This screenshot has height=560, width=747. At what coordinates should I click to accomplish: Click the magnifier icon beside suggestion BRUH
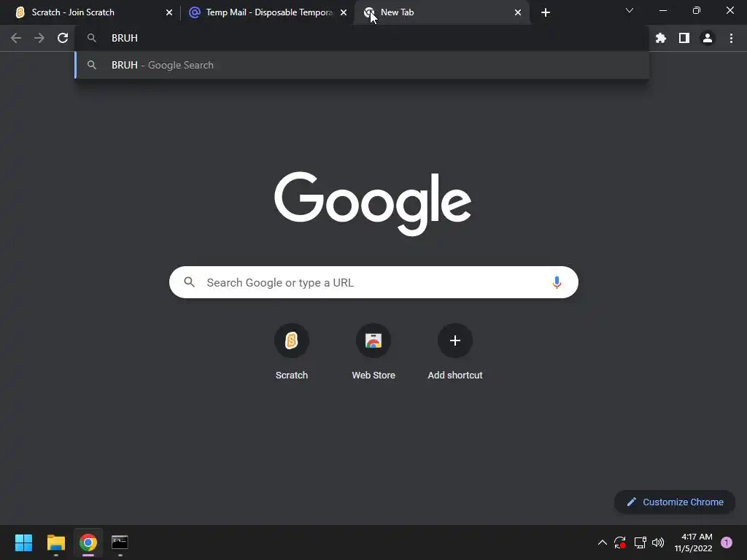point(92,65)
